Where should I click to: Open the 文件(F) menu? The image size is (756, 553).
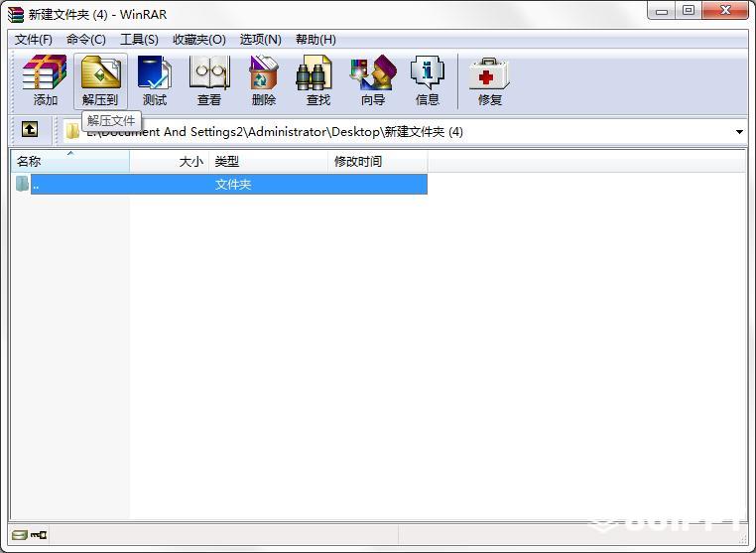pyautogui.click(x=34, y=40)
